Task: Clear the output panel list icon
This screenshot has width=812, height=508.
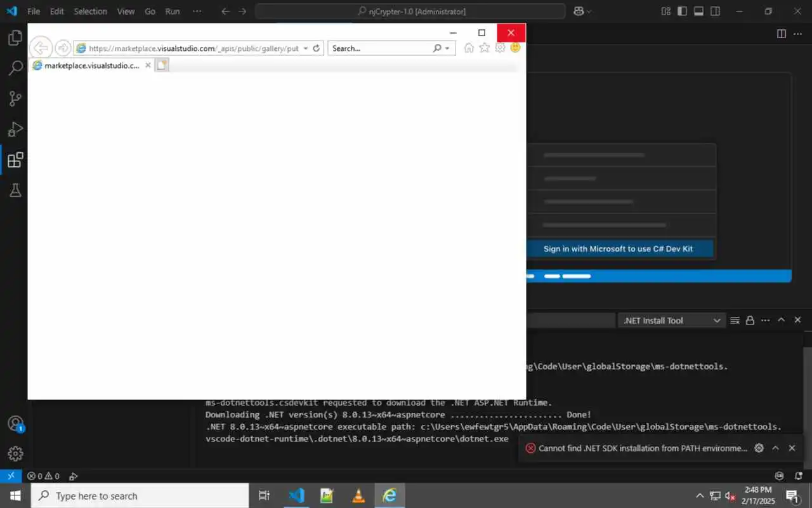Action: (735, 321)
